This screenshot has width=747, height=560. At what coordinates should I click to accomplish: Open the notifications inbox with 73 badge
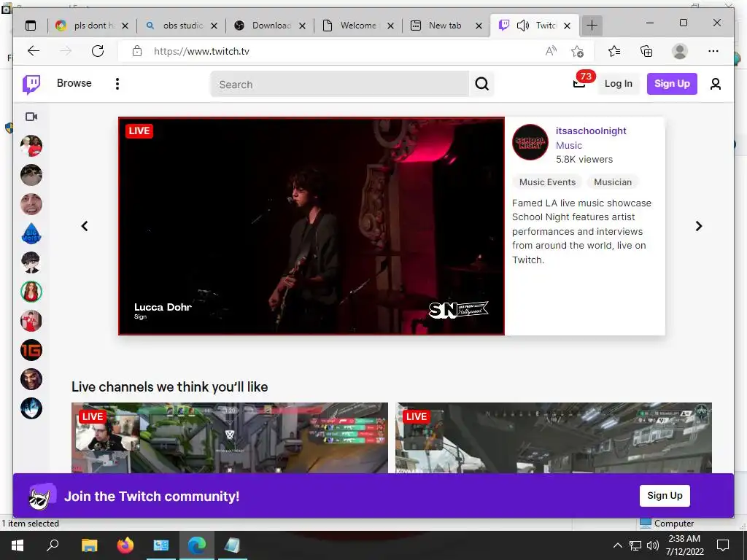(x=579, y=84)
